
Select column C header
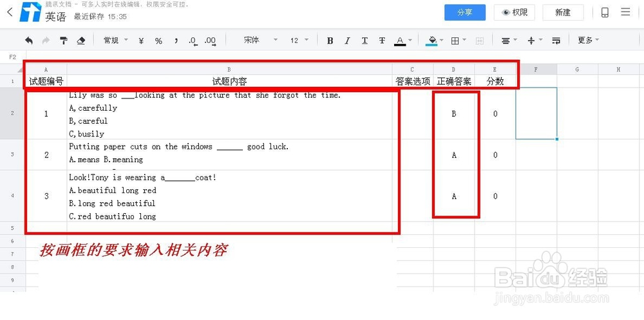point(412,70)
